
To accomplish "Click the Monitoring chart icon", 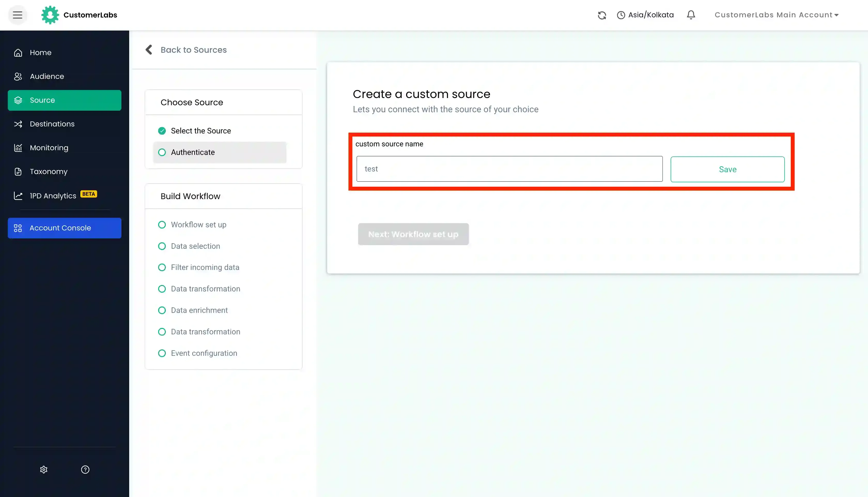I will click(18, 148).
